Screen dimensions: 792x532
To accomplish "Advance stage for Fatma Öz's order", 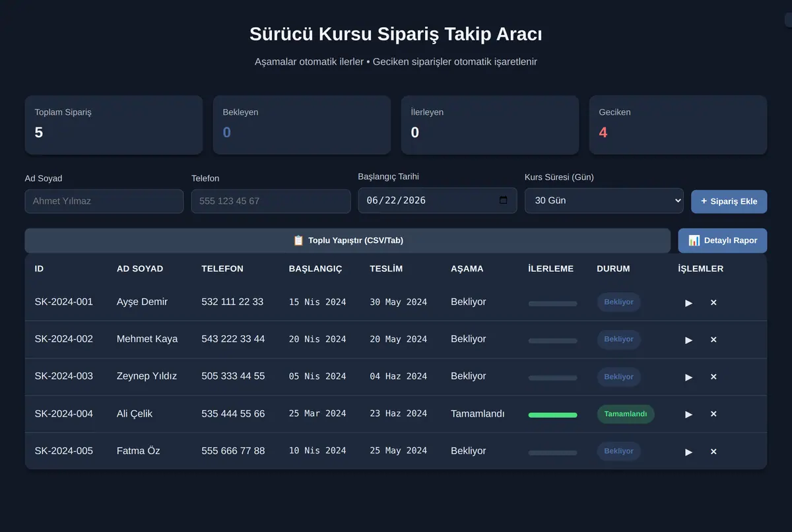I will [688, 451].
